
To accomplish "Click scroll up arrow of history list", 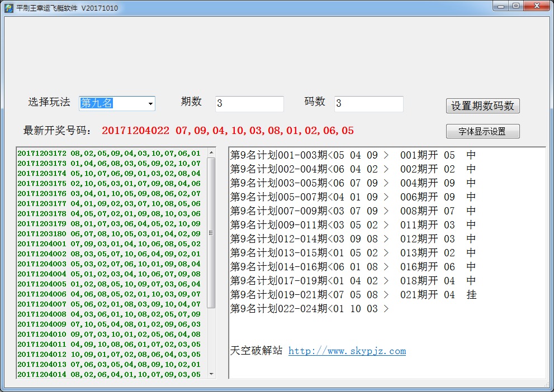I will 211,152.
